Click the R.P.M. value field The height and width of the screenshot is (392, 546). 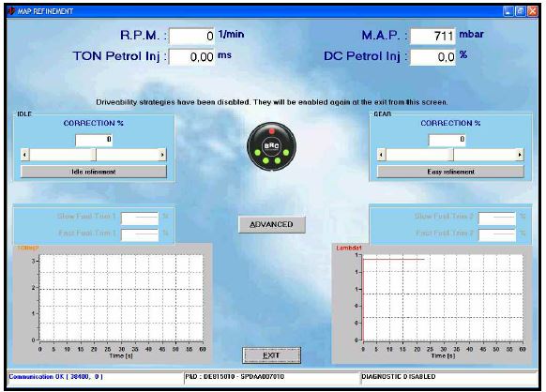[191, 36]
